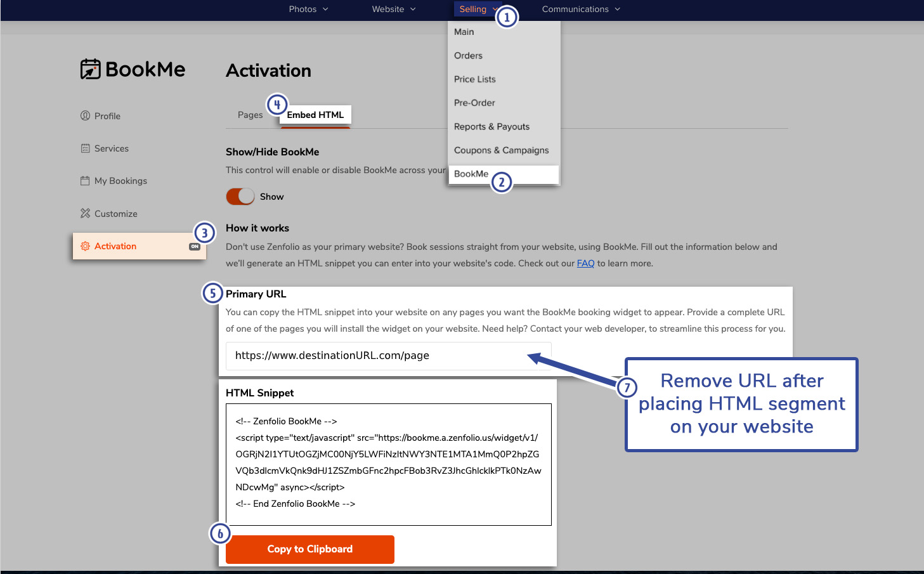Expand the Photos dropdown in top navigation
The width and height of the screenshot is (924, 574).
(308, 9)
